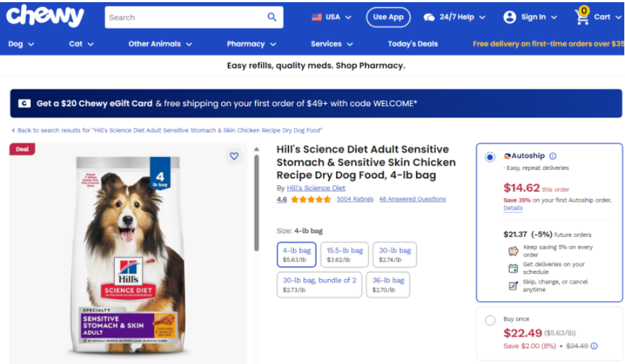Screen dimensions: 625x364
Task: Click info icon beside $24.49 price
Action: [594, 346]
